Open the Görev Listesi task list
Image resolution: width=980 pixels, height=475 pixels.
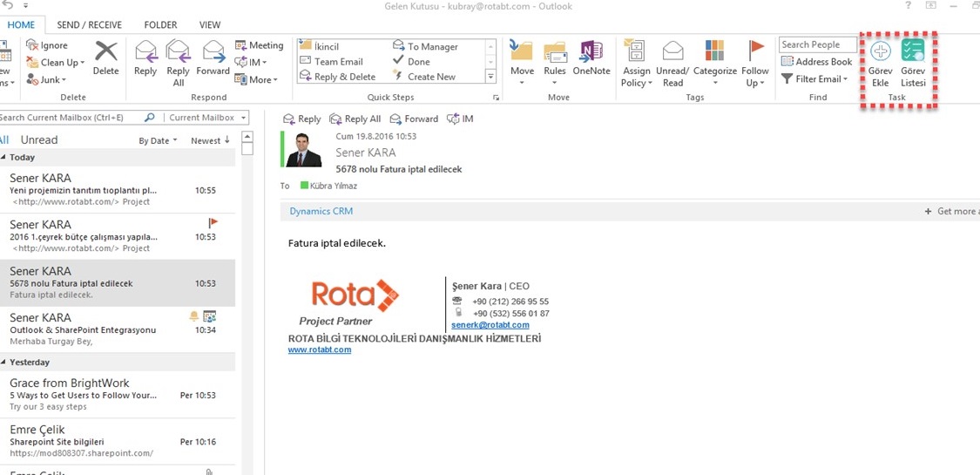tap(913, 63)
